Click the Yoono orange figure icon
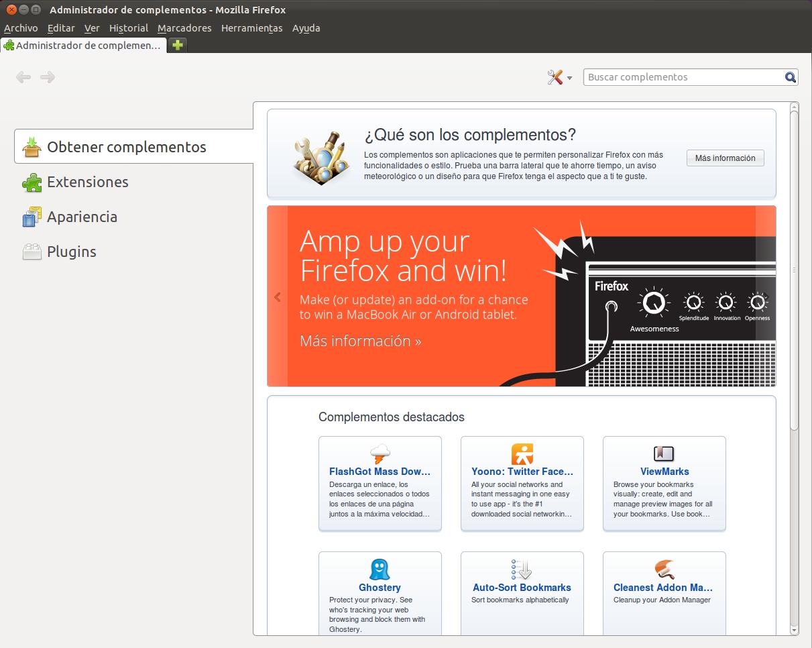The height and width of the screenshot is (648, 812). (x=522, y=454)
